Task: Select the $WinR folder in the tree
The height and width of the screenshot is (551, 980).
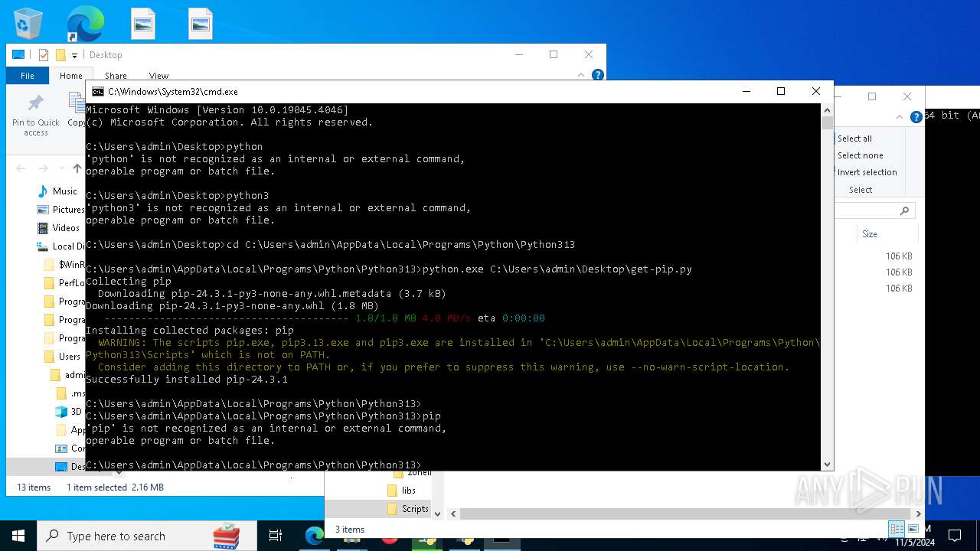Action: (x=64, y=265)
